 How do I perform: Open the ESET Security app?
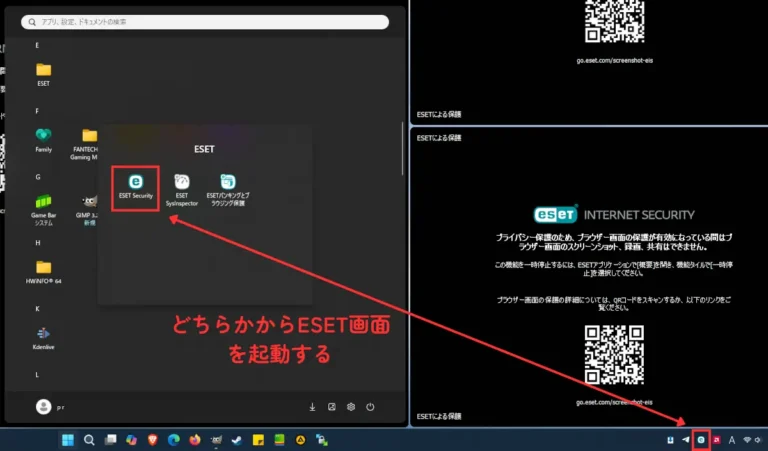click(x=136, y=187)
